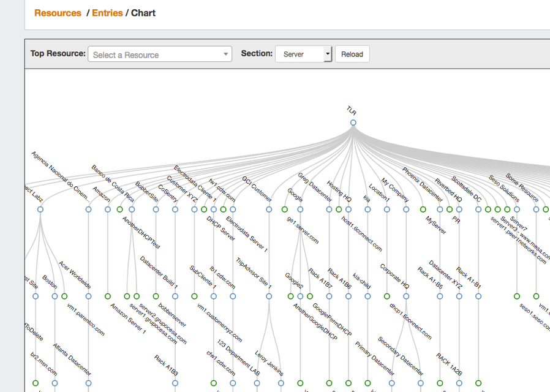Select the Agencia Nacional do Cinem... node

tap(88, 209)
